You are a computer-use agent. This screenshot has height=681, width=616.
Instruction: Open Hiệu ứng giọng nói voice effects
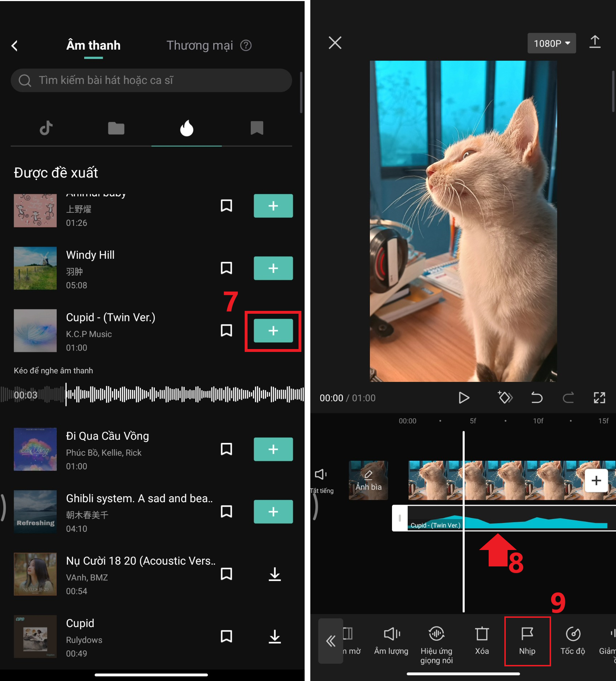(x=436, y=644)
